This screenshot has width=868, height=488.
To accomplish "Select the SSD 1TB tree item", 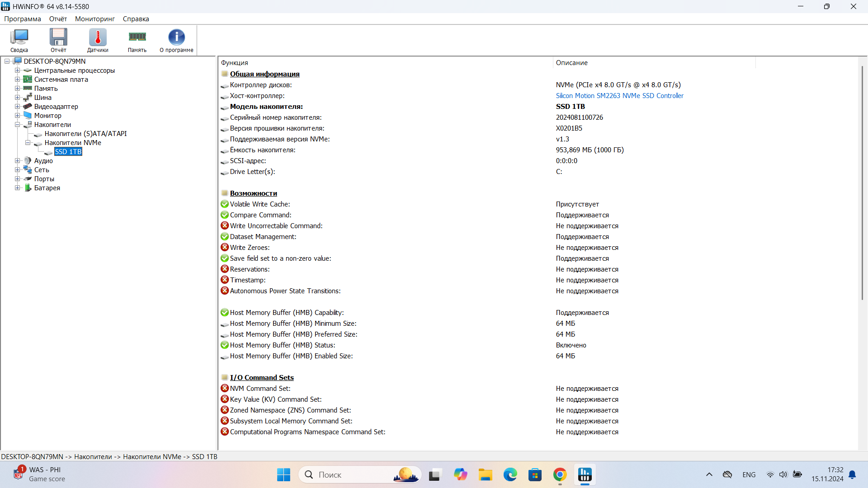I will (68, 152).
